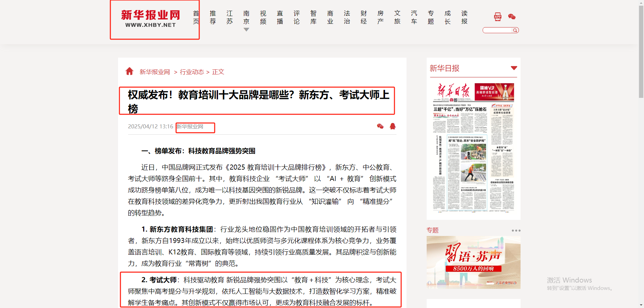Image resolution: width=644 pixels, height=308 pixels.
Task: Share article via QQ penguin icon
Action: click(392, 126)
